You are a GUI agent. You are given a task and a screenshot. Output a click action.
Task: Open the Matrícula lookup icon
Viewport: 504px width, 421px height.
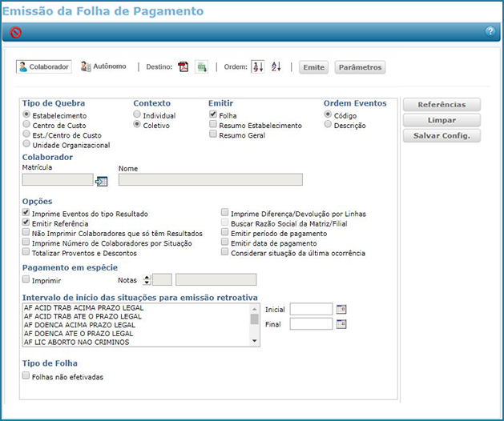pos(101,181)
